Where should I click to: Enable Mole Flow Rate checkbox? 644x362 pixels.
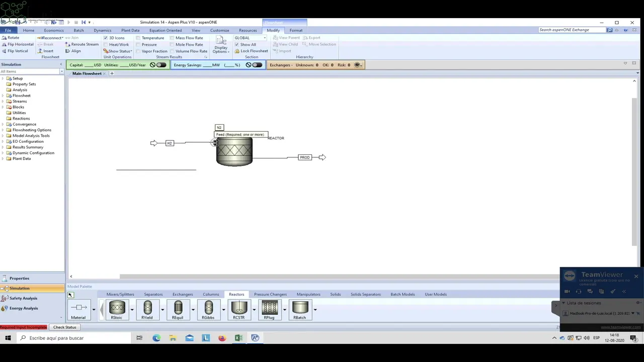[x=172, y=44]
